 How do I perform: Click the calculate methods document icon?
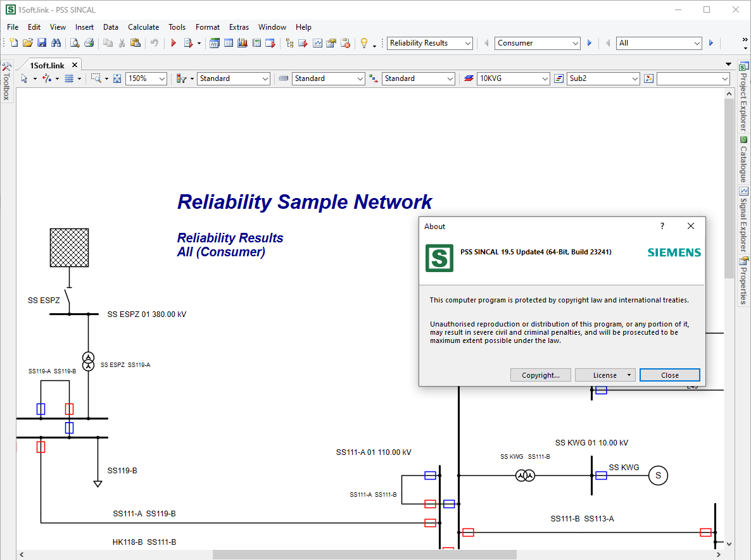tap(188, 43)
